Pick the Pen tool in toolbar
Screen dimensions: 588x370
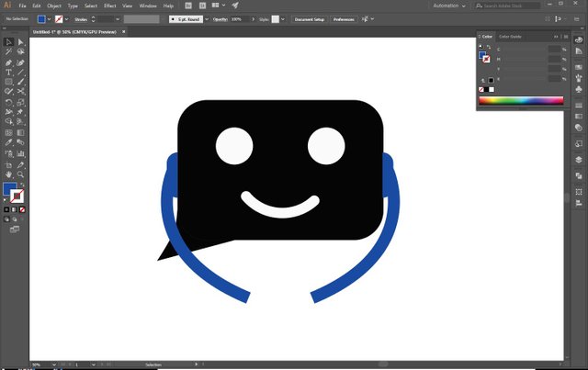click(x=8, y=62)
